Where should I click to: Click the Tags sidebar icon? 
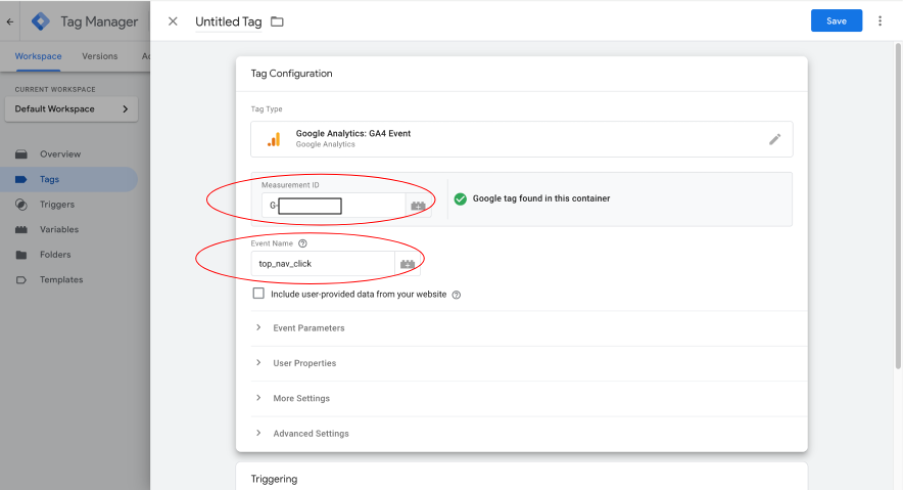[21, 179]
